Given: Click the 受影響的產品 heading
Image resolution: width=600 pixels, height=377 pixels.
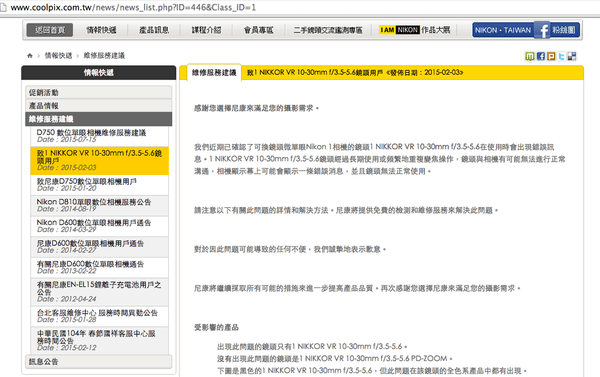Looking at the screenshot, I should [216, 327].
